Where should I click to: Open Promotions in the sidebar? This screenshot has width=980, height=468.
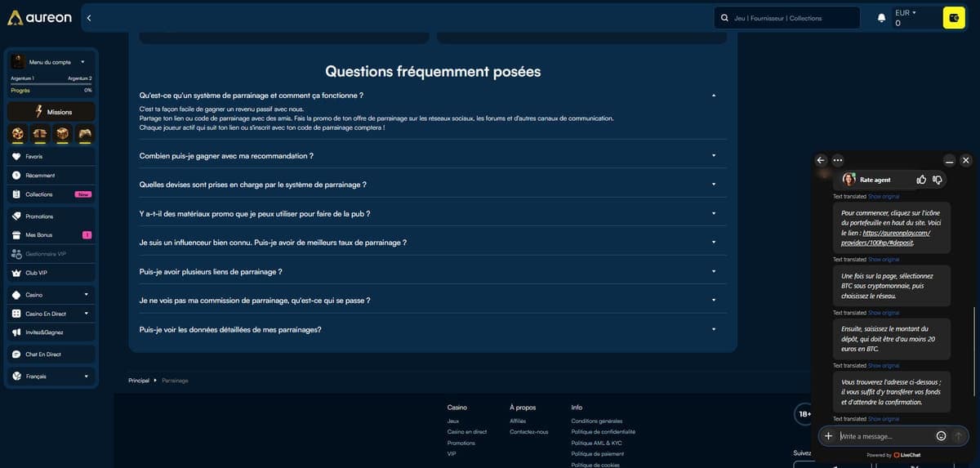point(51,216)
